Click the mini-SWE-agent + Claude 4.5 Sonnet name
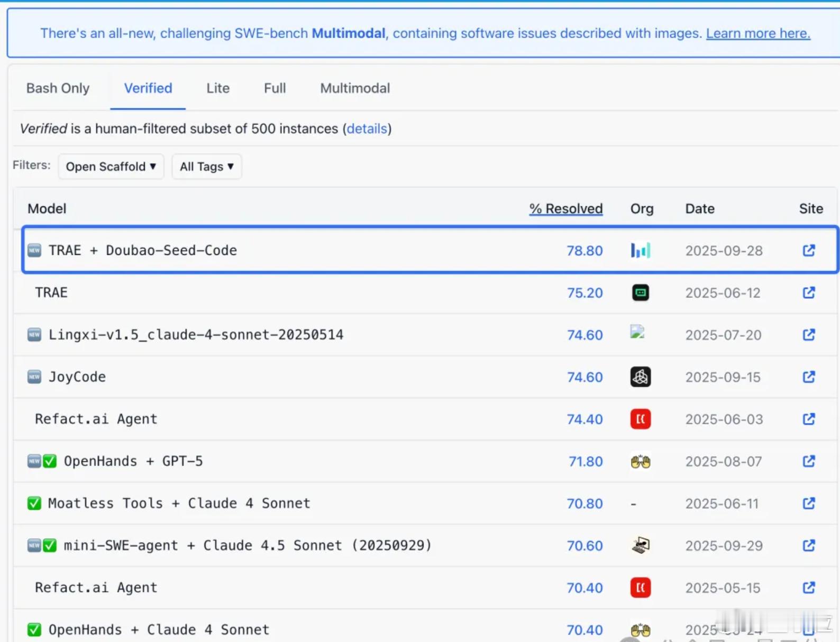This screenshot has height=642, width=840. click(x=248, y=545)
